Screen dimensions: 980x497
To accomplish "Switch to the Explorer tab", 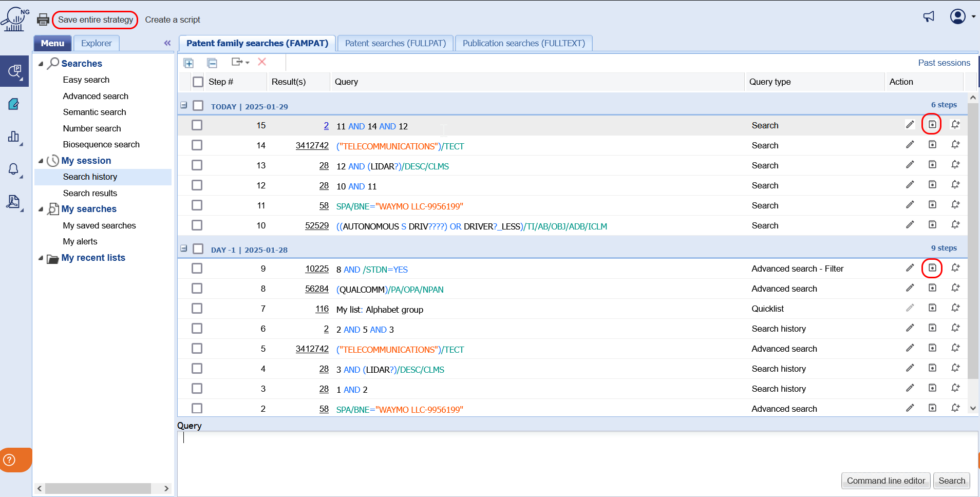I will [x=96, y=43].
